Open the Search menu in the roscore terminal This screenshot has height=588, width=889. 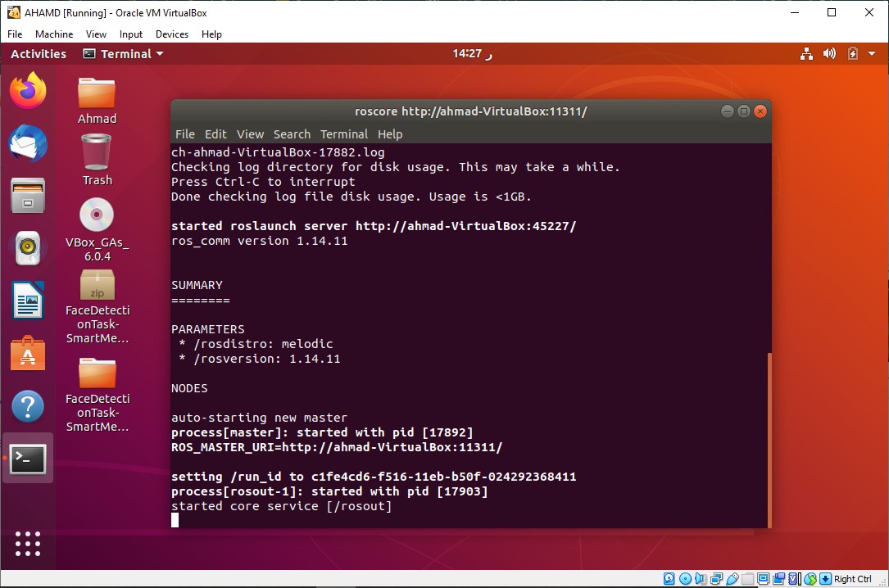point(292,134)
